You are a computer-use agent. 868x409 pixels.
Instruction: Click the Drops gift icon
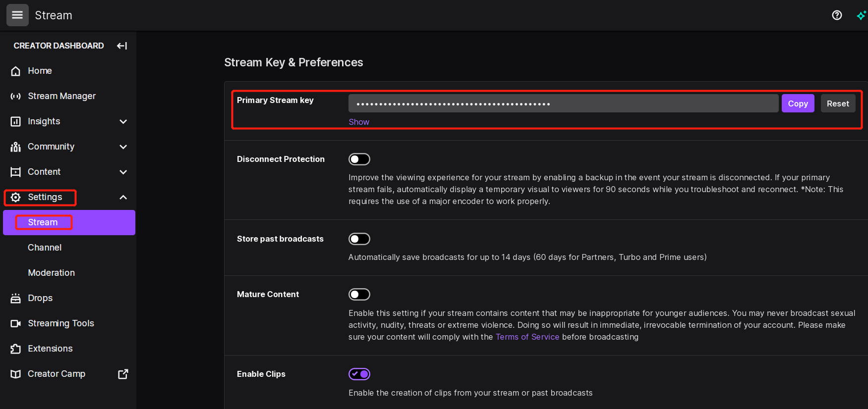[16, 298]
